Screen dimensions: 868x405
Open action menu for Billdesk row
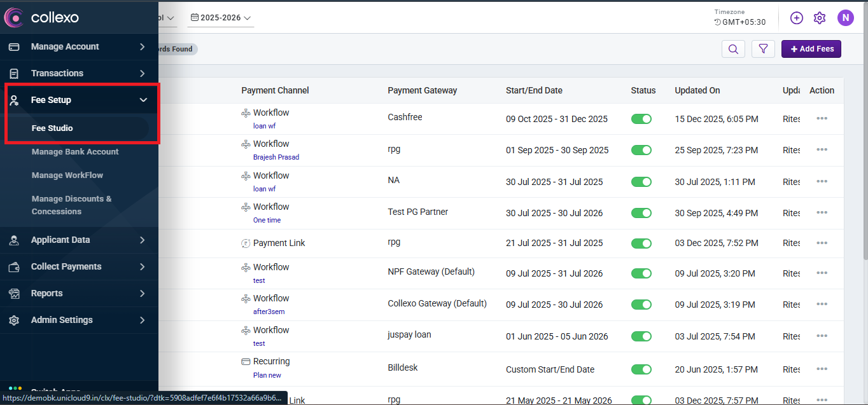pyautogui.click(x=822, y=369)
